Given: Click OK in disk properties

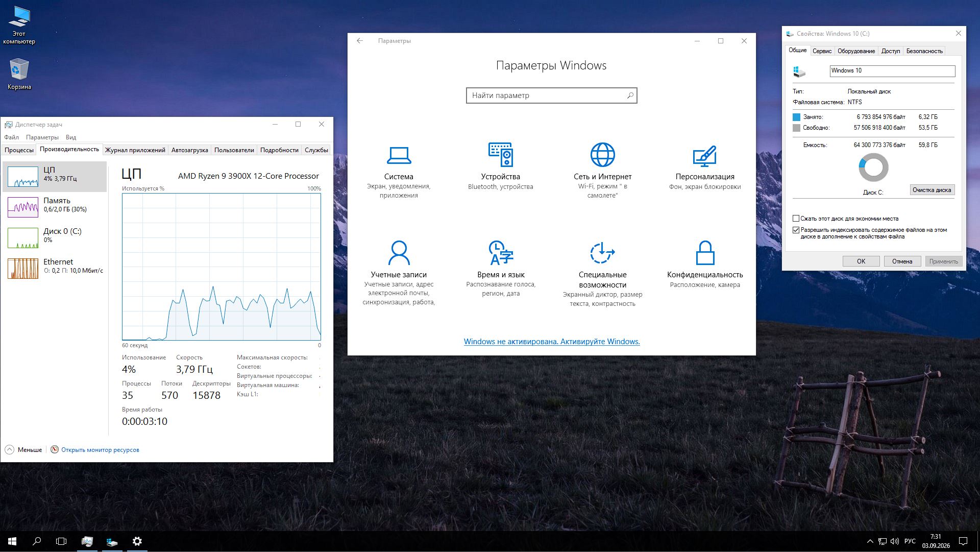Looking at the screenshot, I should coord(861,261).
